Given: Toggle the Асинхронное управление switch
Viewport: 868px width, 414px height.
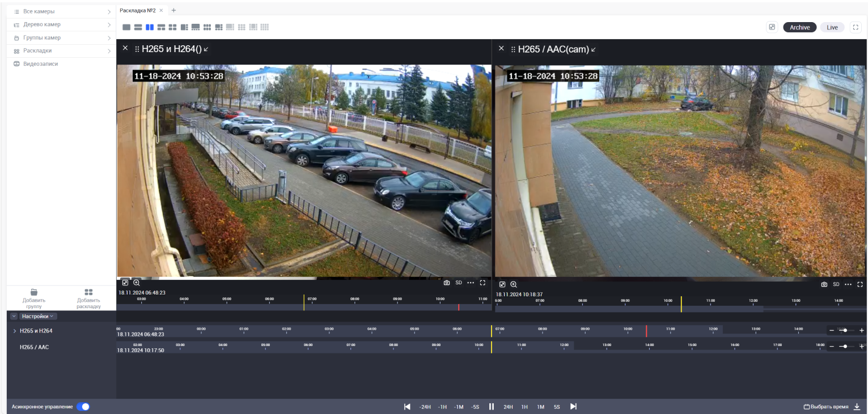Looking at the screenshot, I should coord(83,407).
